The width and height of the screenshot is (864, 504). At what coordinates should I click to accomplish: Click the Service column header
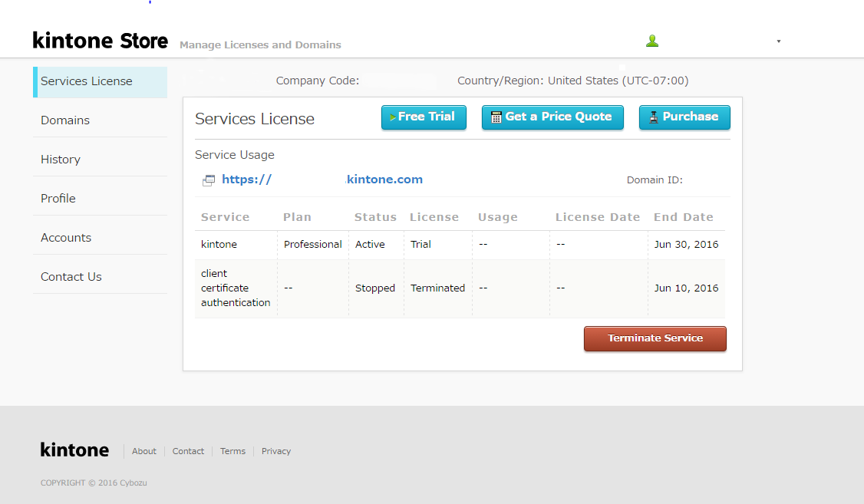click(x=225, y=217)
